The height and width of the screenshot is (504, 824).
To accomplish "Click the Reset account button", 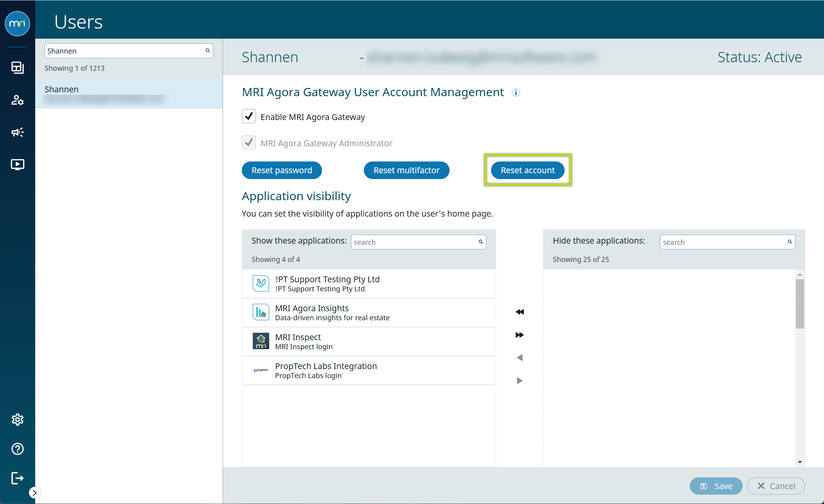I will point(527,170).
